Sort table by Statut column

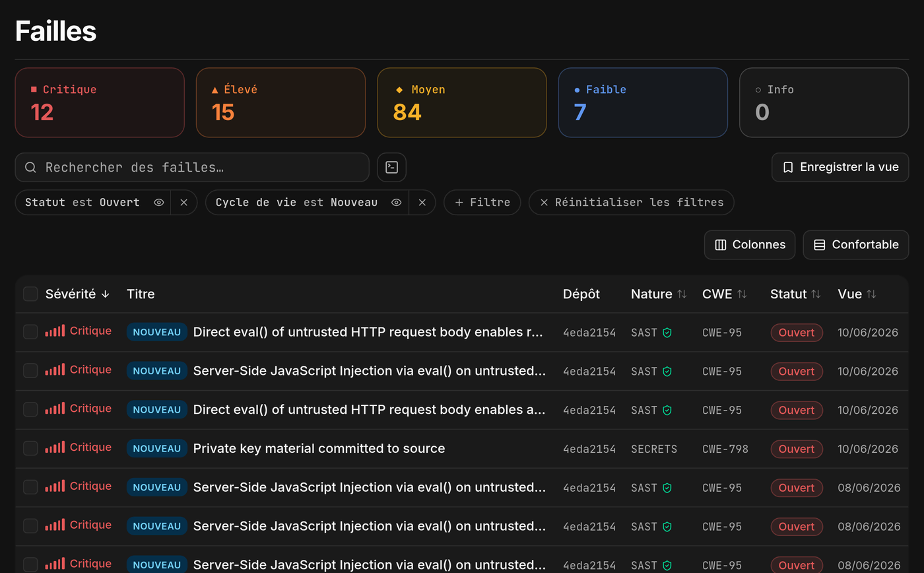[x=795, y=294]
